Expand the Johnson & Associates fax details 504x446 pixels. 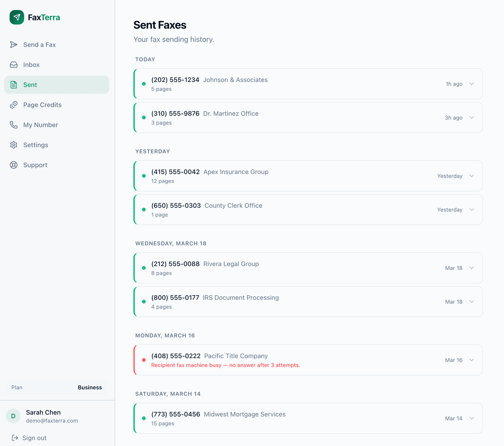click(x=471, y=84)
